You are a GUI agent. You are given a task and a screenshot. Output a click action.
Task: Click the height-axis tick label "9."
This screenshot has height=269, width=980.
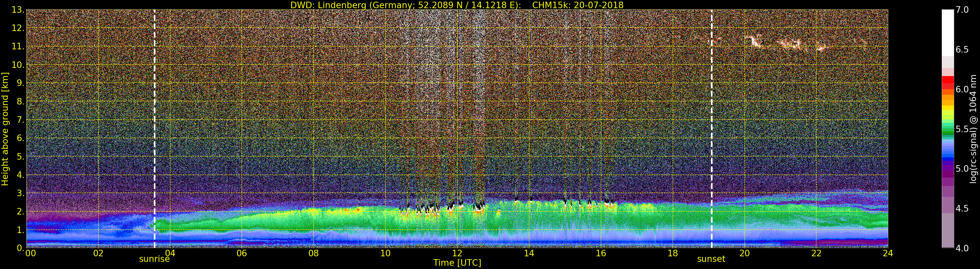click(21, 83)
